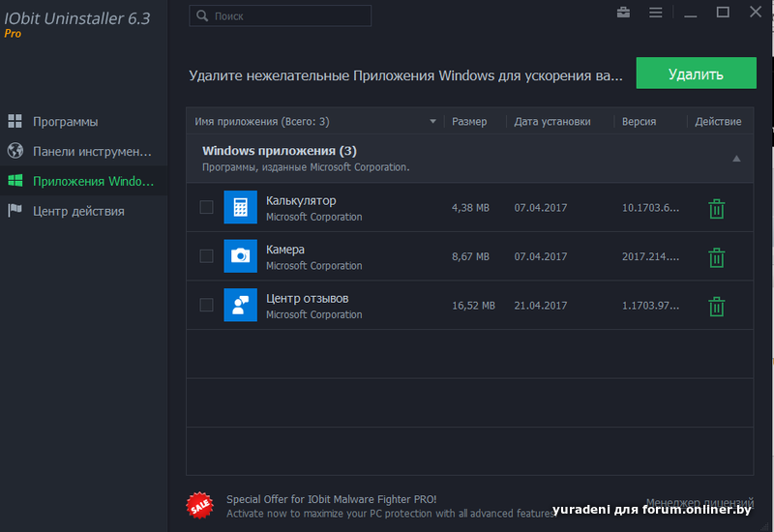Open Центр действия in sidebar
Viewport: 774px width, 532px height.
pos(78,211)
